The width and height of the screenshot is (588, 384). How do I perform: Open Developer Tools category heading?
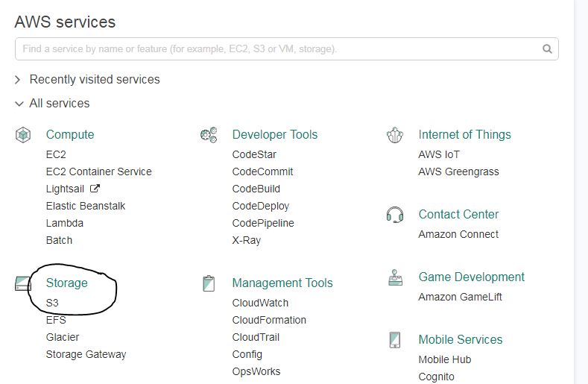[x=275, y=134]
